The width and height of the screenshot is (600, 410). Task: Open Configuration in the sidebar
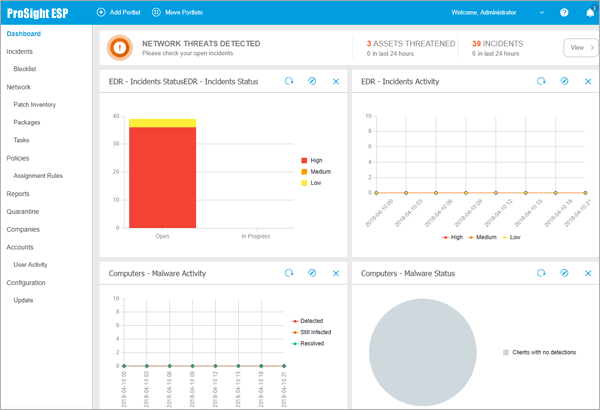coord(26,283)
